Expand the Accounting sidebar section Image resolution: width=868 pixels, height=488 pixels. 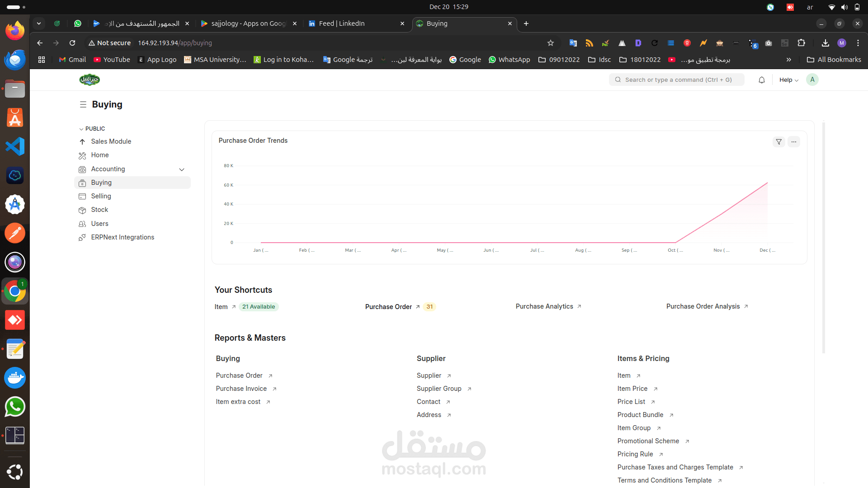[182, 169]
